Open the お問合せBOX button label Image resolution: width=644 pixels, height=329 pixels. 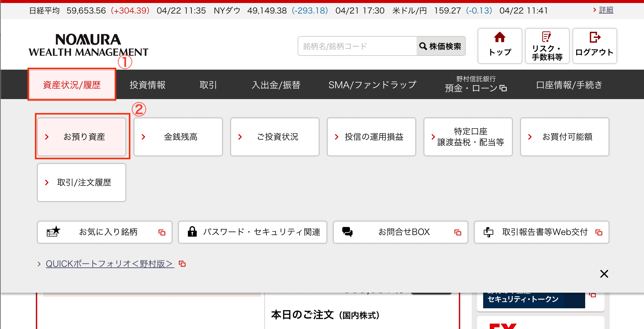point(404,232)
